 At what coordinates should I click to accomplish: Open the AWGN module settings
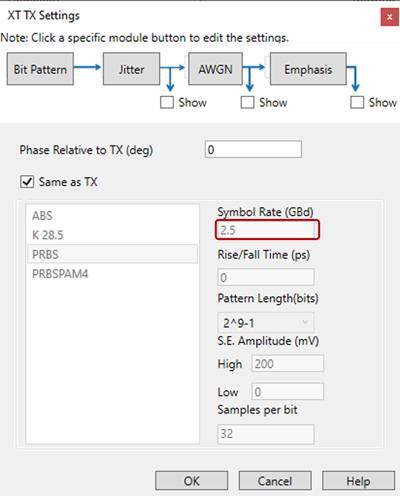click(215, 69)
